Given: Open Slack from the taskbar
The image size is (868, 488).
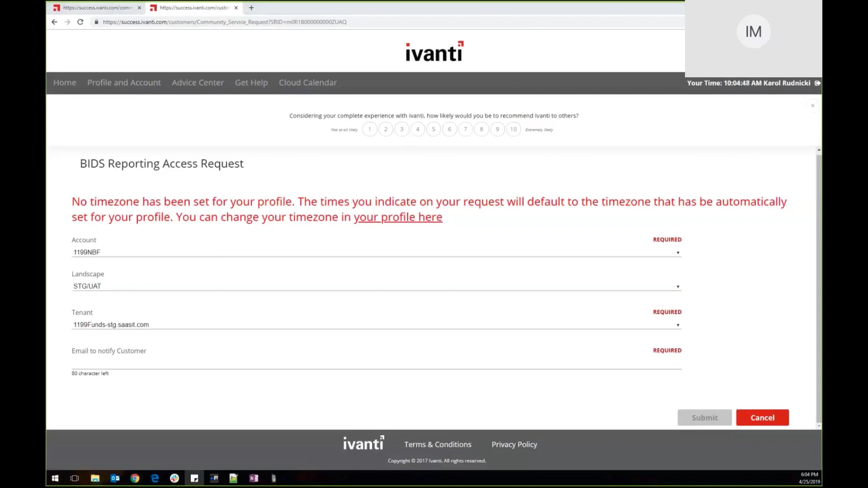Looking at the screenshot, I should click(x=175, y=478).
